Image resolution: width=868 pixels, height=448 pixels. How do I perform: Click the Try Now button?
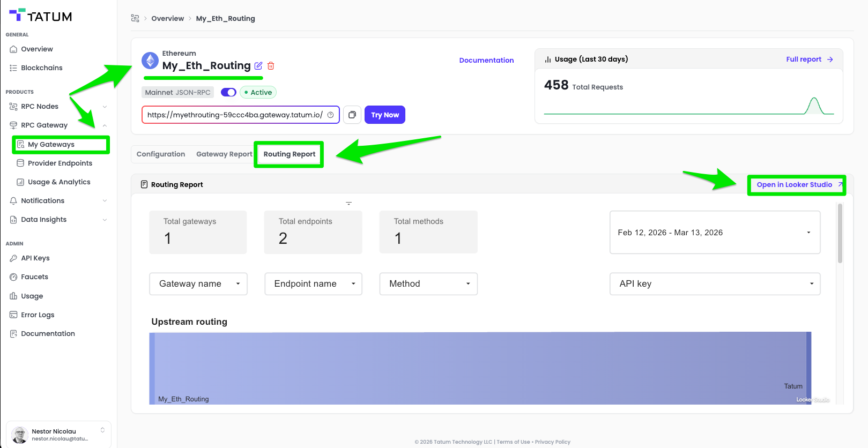click(x=385, y=115)
